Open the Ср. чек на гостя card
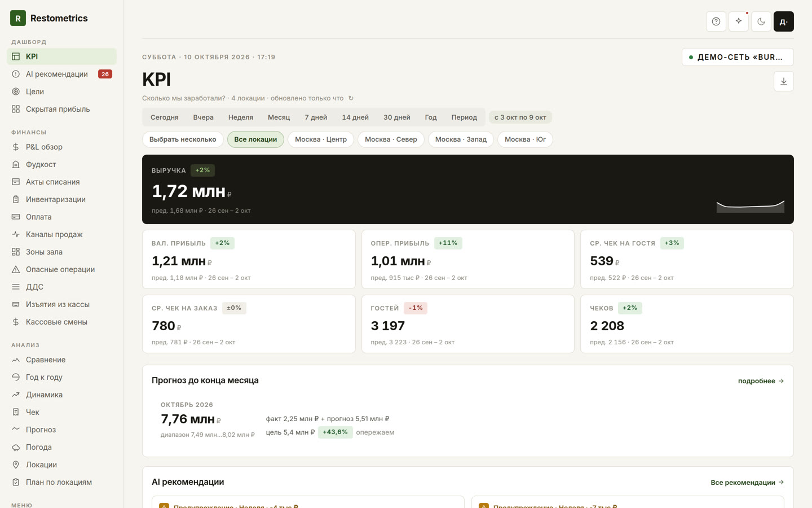Viewport: 812px width, 508px height. 687,259
